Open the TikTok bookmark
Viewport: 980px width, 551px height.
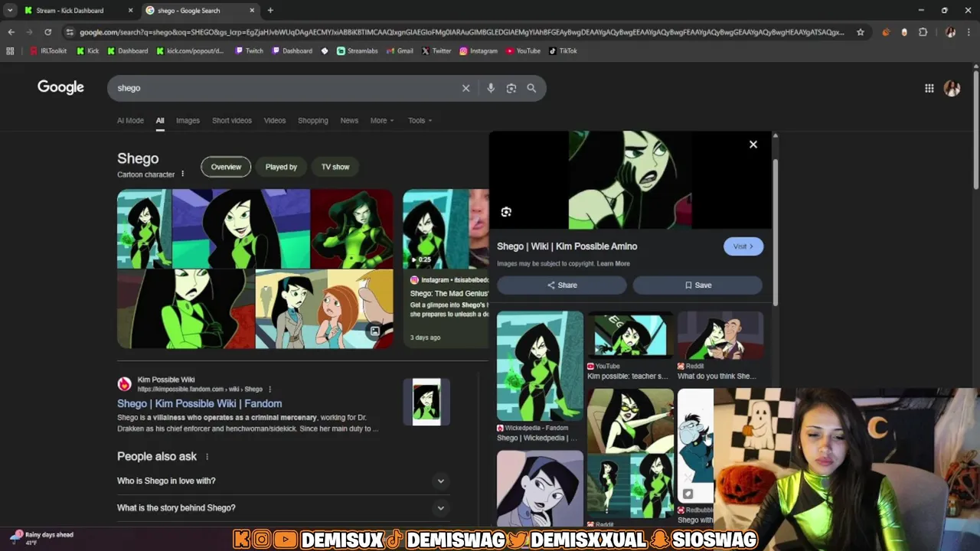563,51
